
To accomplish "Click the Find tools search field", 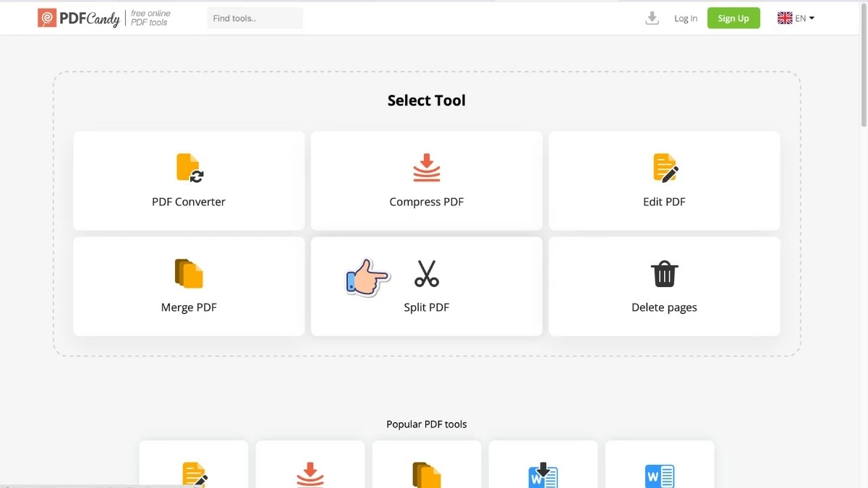I will pos(255,17).
